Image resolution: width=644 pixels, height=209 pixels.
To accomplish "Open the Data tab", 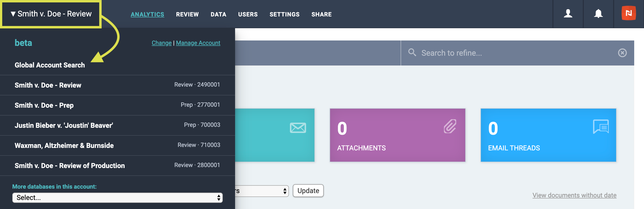I will click(218, 14).
